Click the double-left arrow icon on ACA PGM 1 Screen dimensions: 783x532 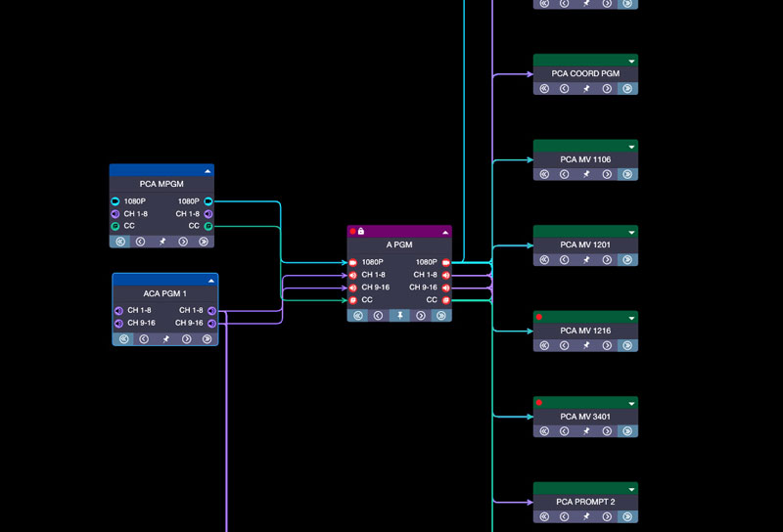[x=123, y=339]
